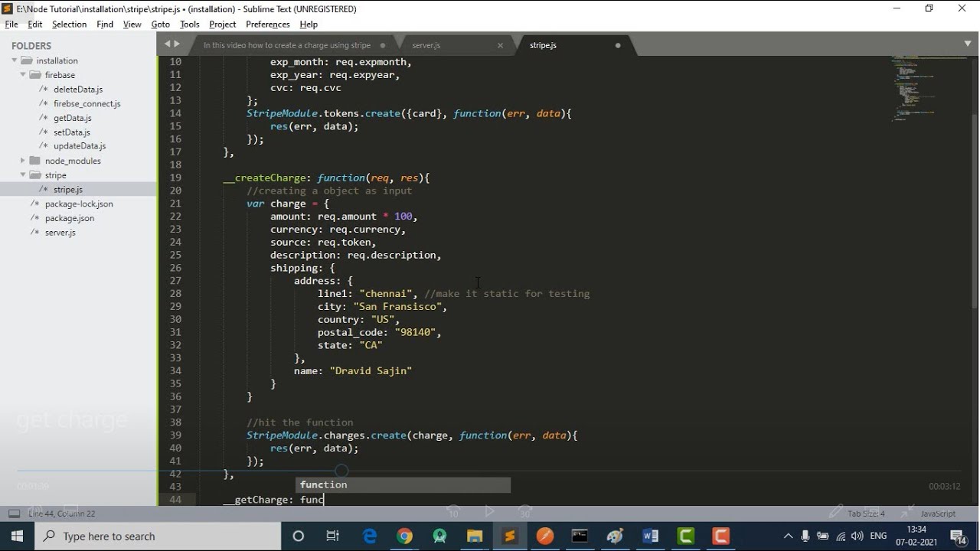Select stripe.js in the sidebar
This screenshot has width=980, height=551.
[x=68, y=189]
